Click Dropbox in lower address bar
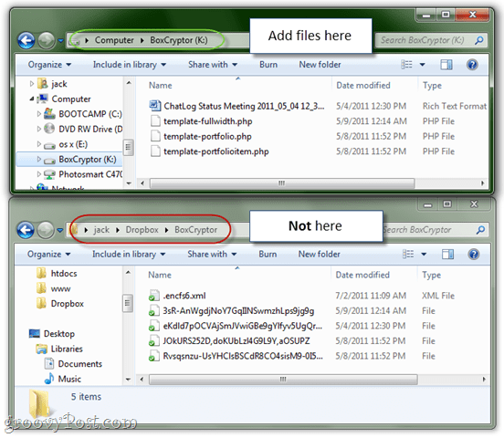Image resolution: width=504 pixels, height=438 pixels. (x=142, y=230)
